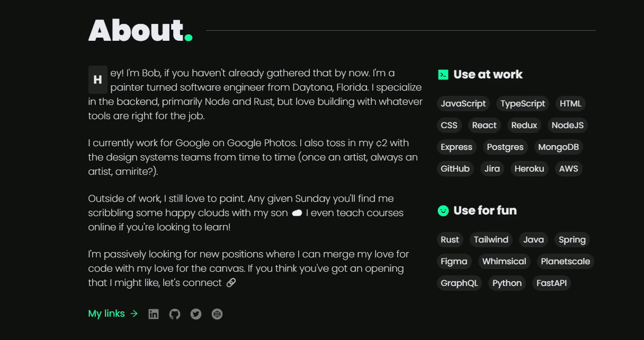This screenshot has width=644, height=340.
Task: Click the drop cap H letter box
Action: pos(97,80)
